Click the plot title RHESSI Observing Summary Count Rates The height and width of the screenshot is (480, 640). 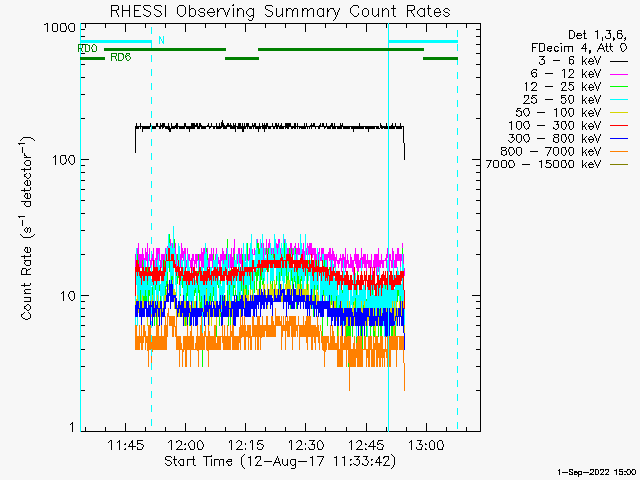280,11
